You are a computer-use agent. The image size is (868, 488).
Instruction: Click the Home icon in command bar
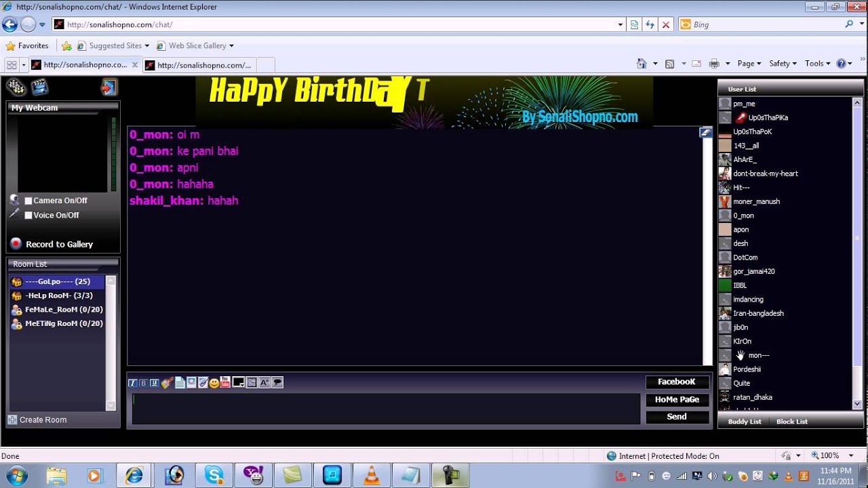pyautogui.click(x=642, y=64)
